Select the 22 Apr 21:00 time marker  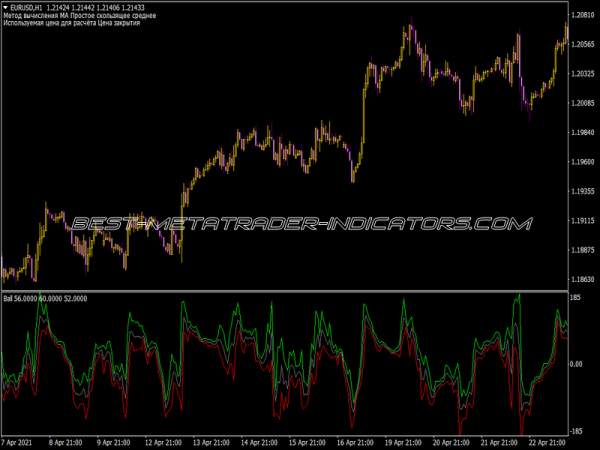(x=546, y=443)
